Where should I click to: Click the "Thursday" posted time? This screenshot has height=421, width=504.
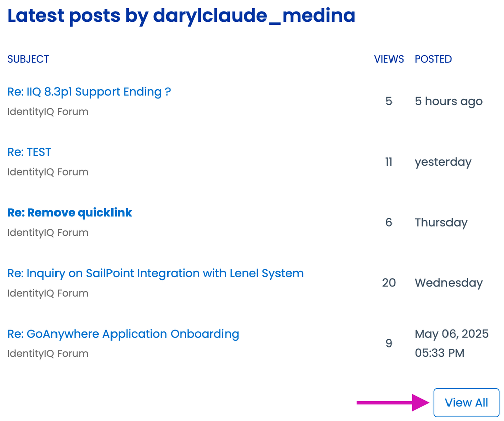pos(441,222)
